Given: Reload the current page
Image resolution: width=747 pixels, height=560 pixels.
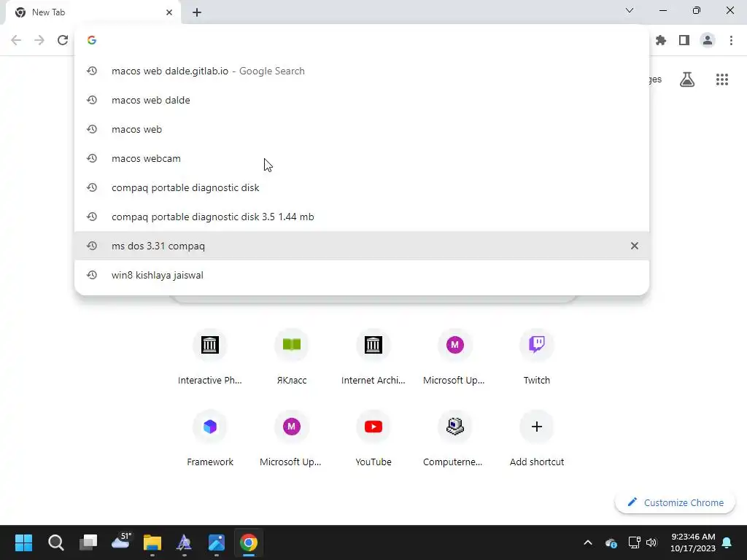Looking at the screenshot, I should (x=63, y=40).
